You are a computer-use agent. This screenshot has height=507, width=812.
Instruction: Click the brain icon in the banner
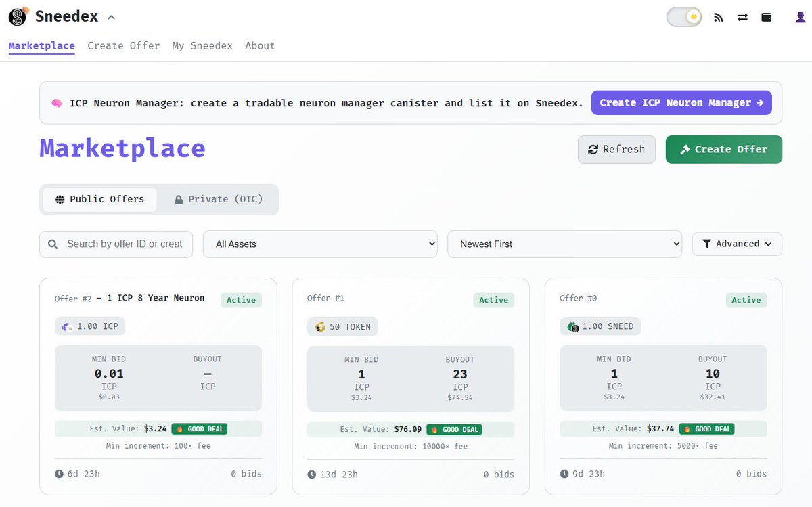click(57, 103)
